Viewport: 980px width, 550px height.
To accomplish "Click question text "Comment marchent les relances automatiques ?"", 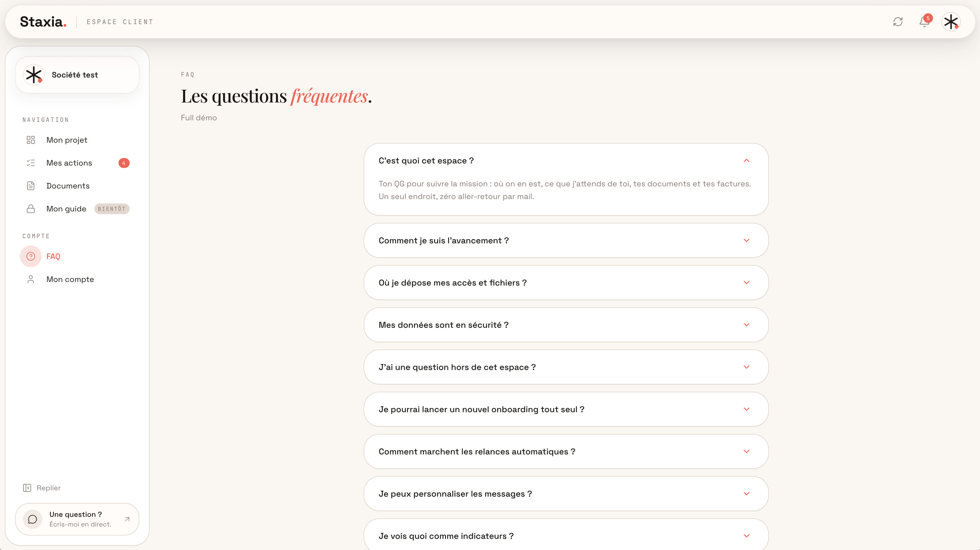I will tap(477, 451).
